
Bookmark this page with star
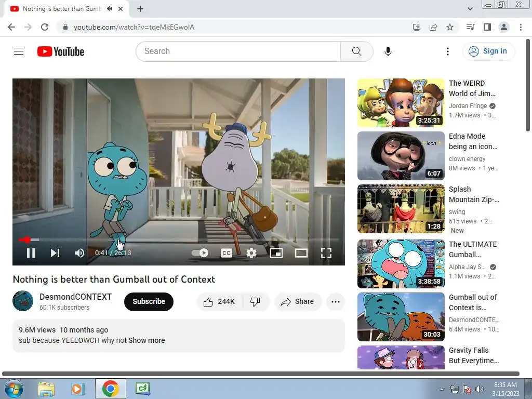coord(450,27)
